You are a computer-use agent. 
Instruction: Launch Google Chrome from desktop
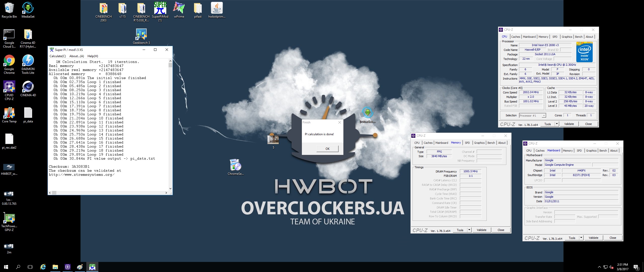click(9, 64)
